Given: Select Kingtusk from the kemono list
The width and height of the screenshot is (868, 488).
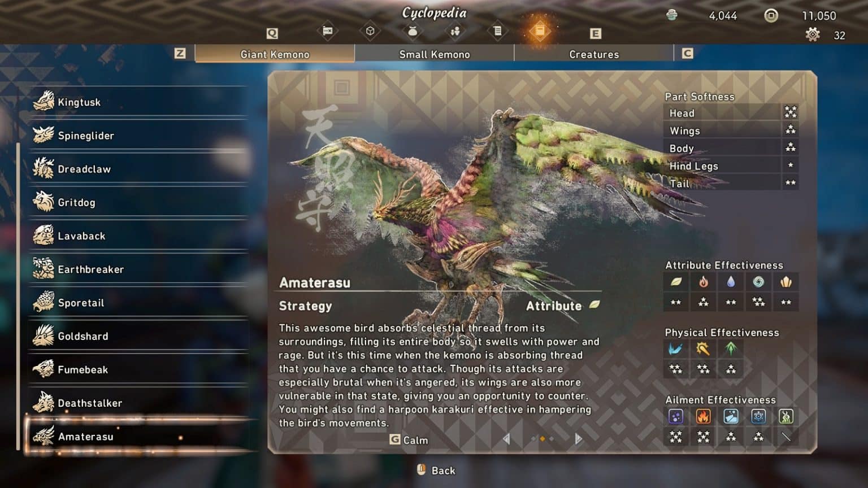Looking at the screenshot, I should 138,102.
